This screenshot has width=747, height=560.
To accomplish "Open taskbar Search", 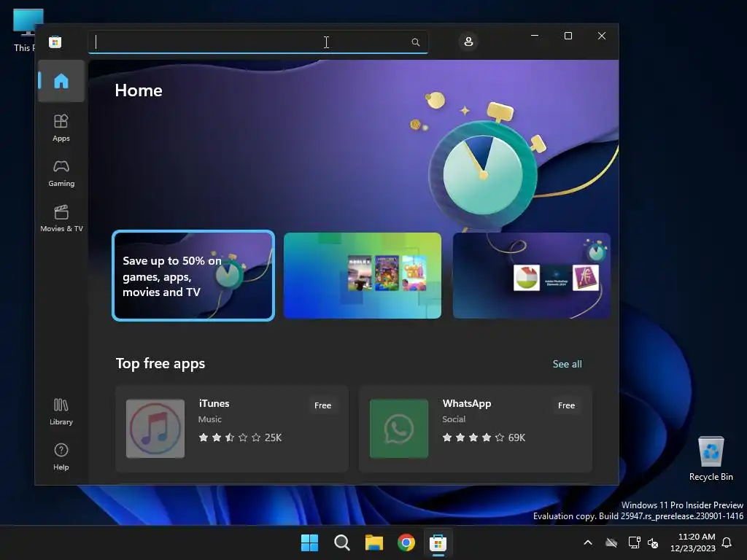I will [x=342, y=542].
